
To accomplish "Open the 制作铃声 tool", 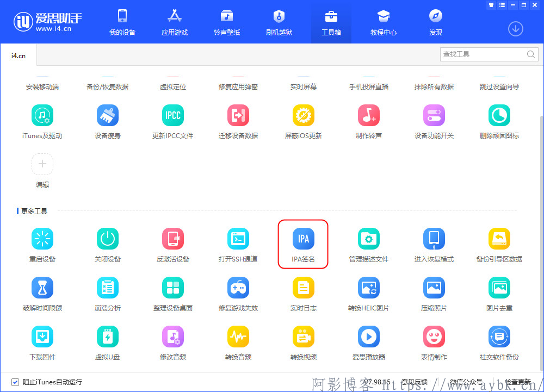I will click(368, 116).
